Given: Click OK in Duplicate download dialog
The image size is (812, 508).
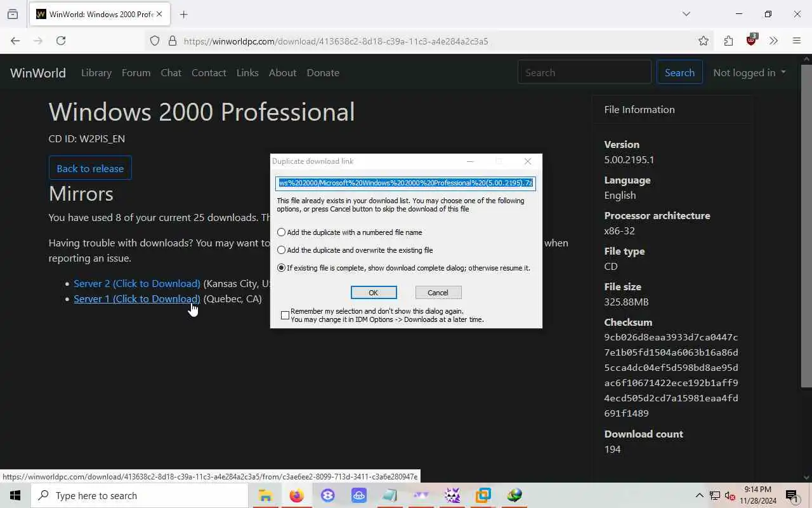Looking at the screenshot, I should [x=374, y=292].
